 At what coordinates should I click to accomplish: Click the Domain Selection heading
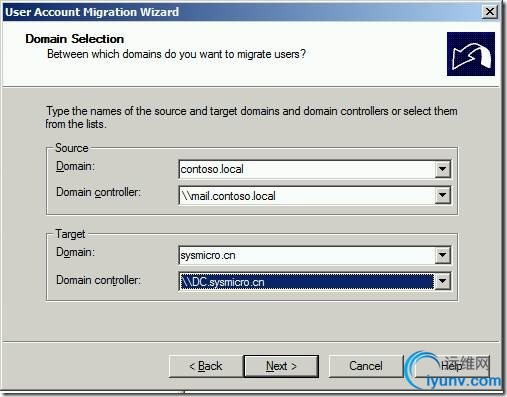tap(75, 39)
